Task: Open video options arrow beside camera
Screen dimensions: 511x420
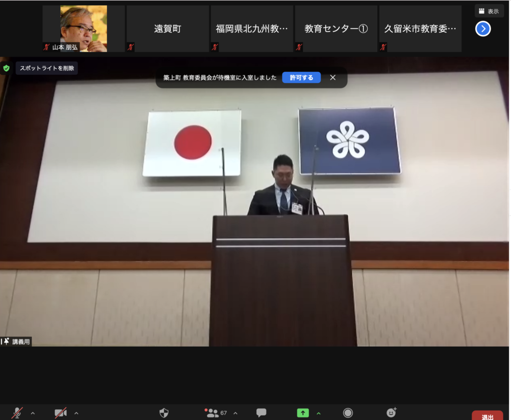Action: (x=76, y=413)
